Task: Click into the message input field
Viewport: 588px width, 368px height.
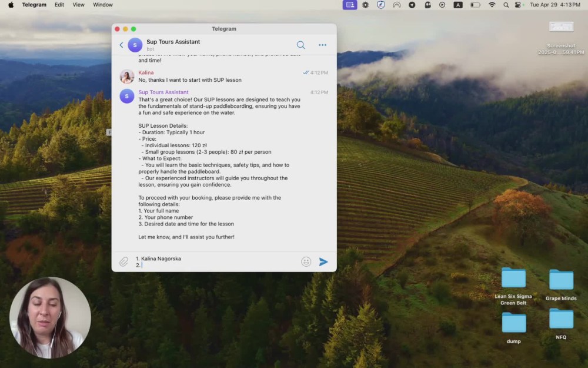Action: point(216,262)
